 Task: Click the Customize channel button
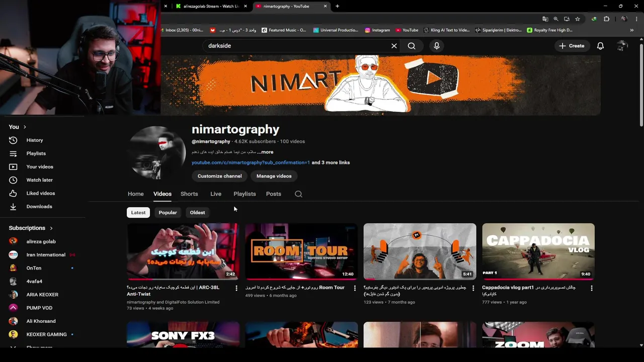tap(219, 176)
